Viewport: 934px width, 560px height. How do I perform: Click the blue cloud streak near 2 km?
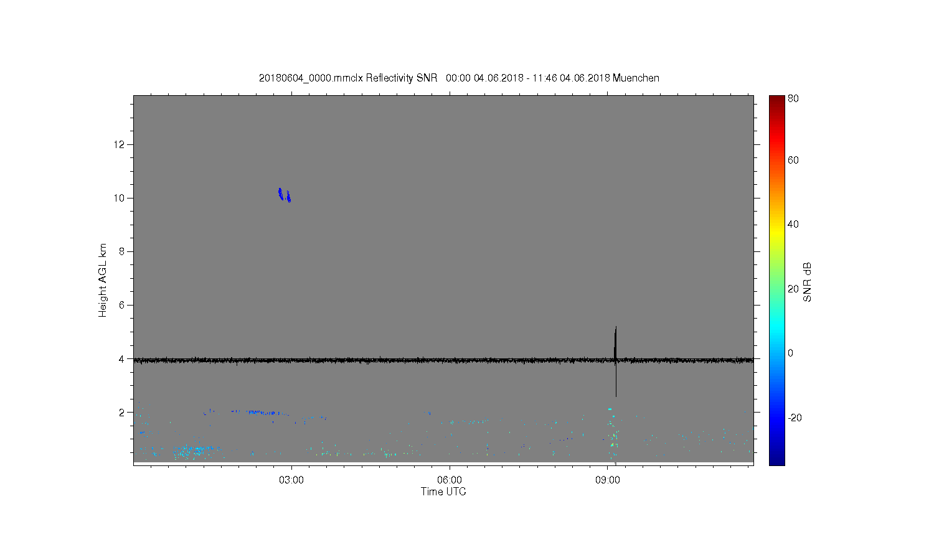(262, 412)
